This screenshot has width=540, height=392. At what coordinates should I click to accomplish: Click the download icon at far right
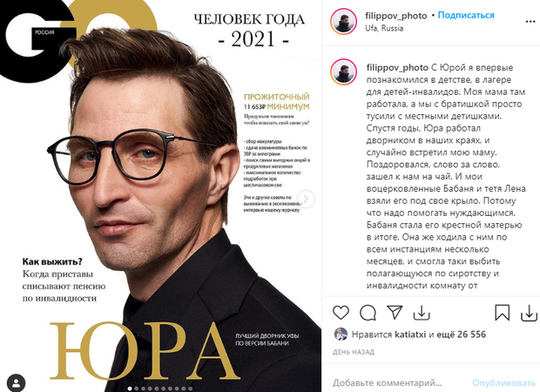coord(529,313)
